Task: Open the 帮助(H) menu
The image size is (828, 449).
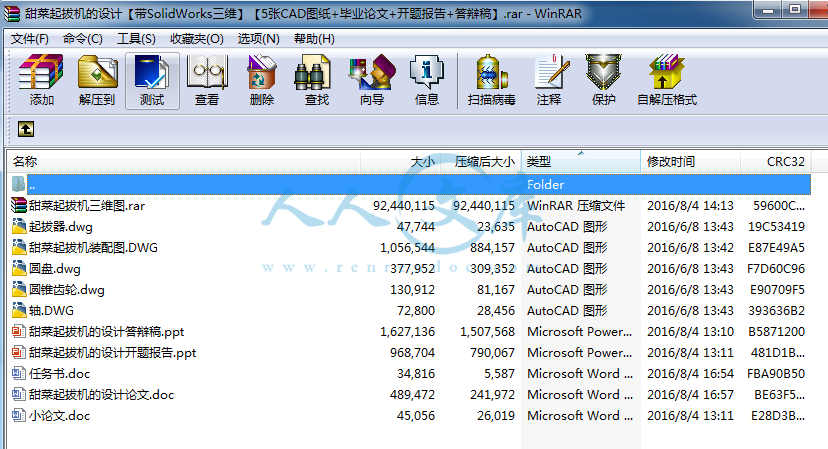Action: coord(314,39)
